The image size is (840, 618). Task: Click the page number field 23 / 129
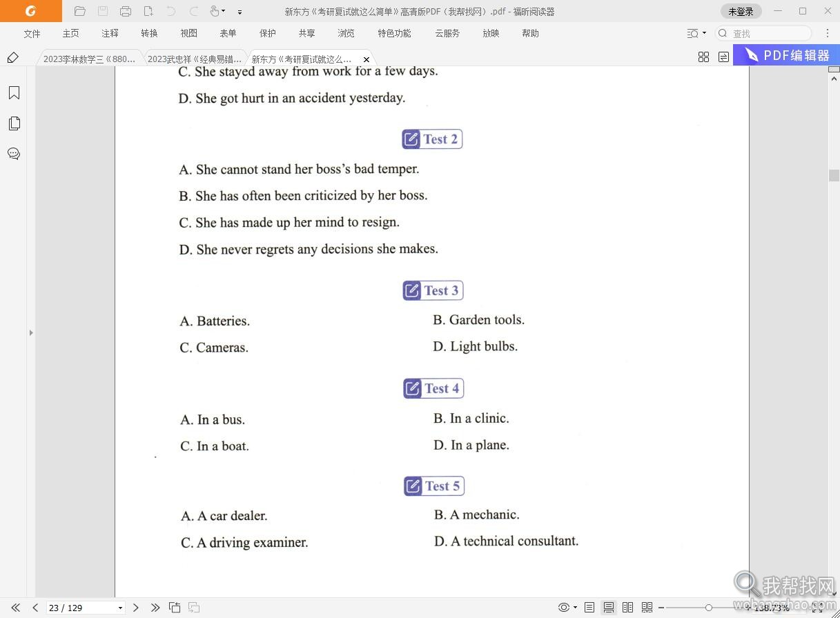(81, 608)
